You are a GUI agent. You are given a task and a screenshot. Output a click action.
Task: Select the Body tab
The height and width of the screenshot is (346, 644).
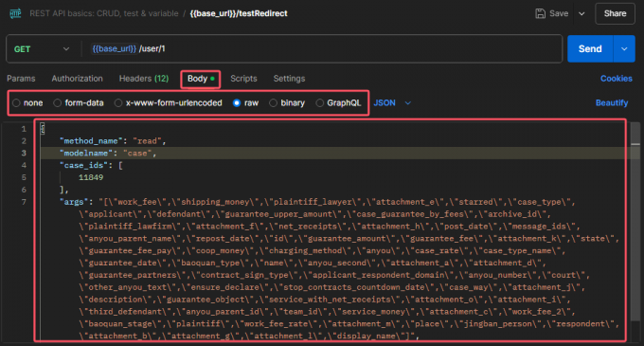(x=201, y=79)
